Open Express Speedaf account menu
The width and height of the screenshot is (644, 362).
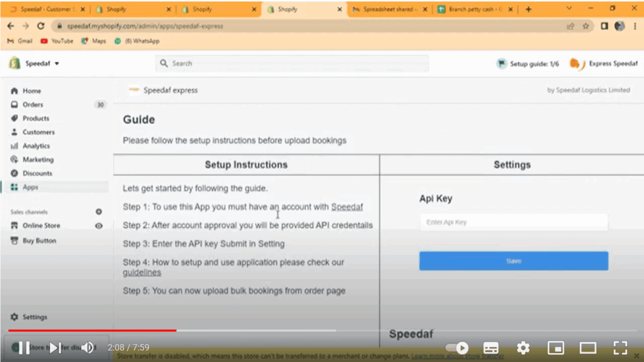tap(604, 64)
